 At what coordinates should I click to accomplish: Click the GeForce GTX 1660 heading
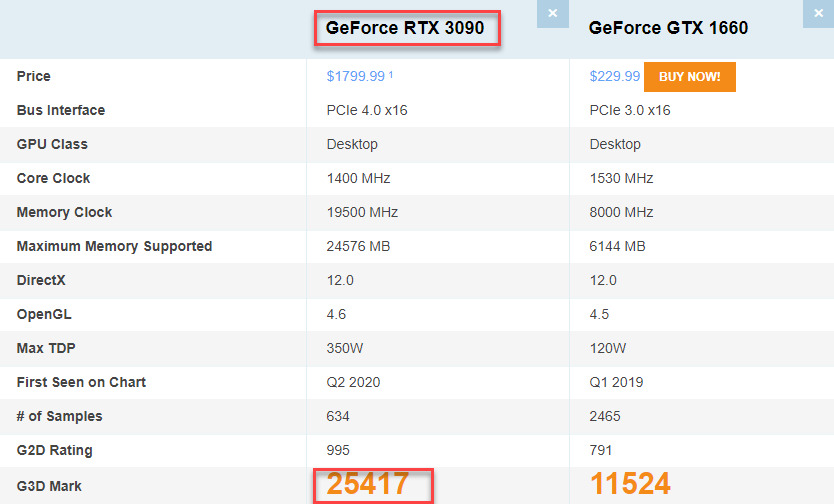pos(668,28)
